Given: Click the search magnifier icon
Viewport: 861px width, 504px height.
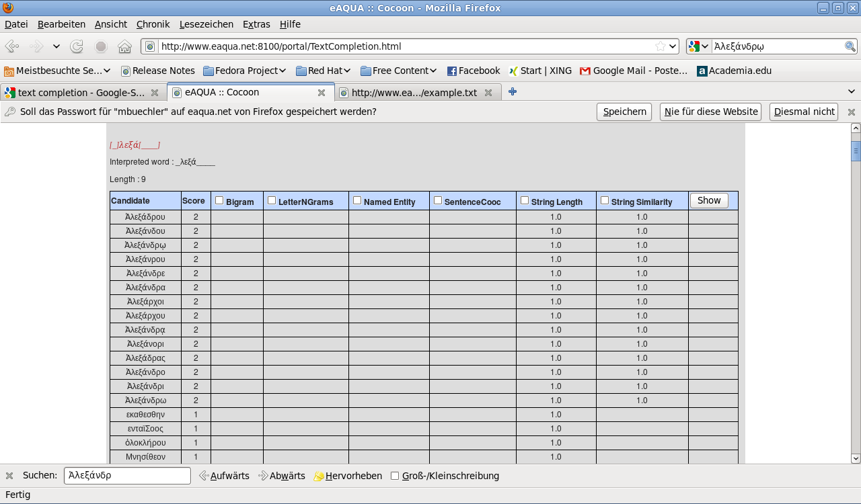Looking at the screenshot, I should 850,46.
